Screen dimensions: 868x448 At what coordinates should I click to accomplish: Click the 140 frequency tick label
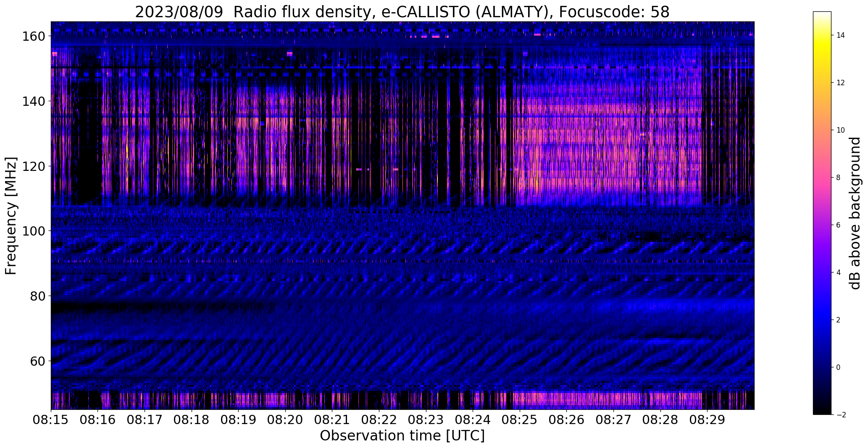pos(33,101)
